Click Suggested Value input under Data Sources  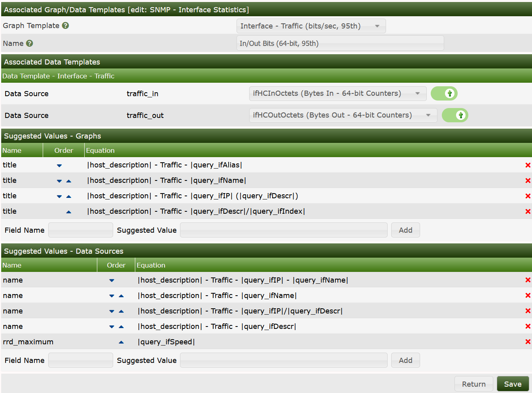tap(284, 360)
